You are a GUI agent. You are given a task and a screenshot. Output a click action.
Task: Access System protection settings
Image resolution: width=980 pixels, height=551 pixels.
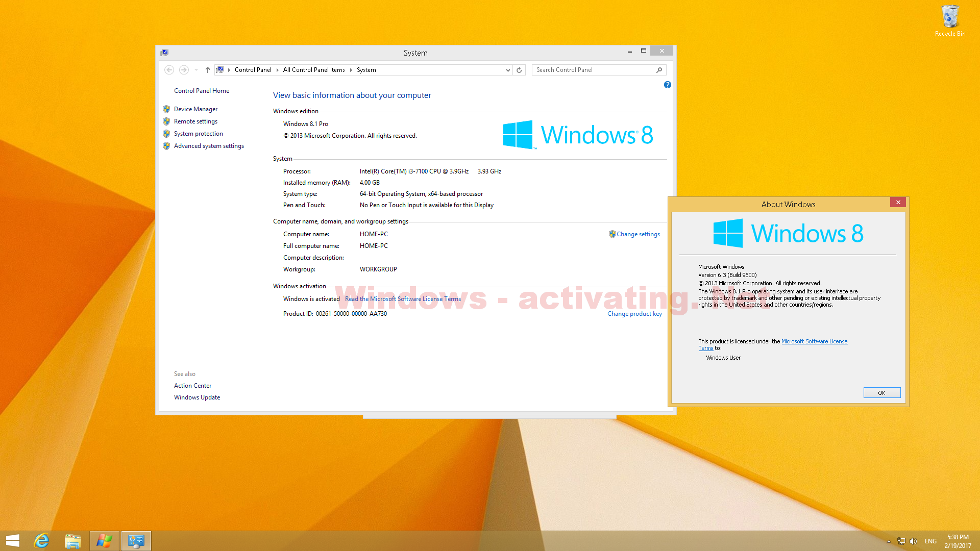coord(198,133)
